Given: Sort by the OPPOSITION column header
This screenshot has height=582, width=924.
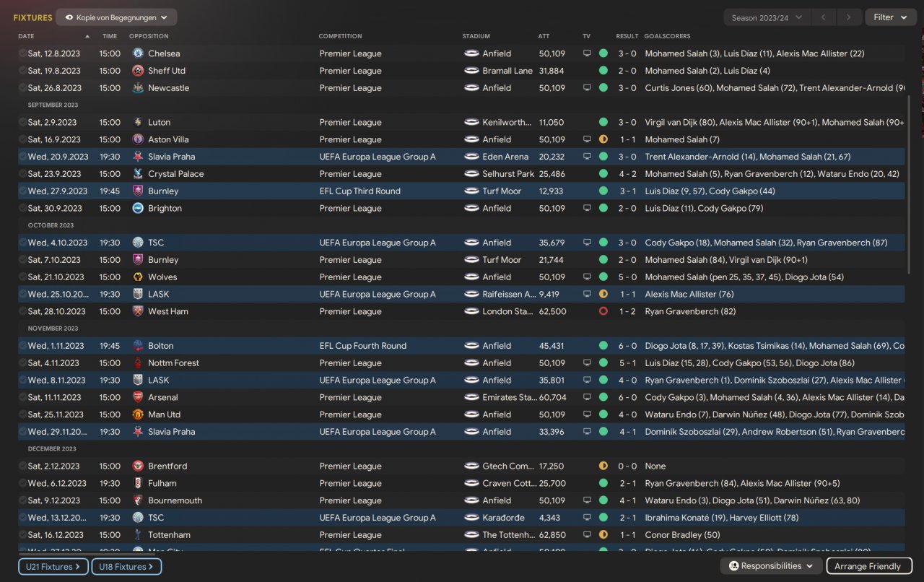Looking at the screenshot, I should [149, 36].
